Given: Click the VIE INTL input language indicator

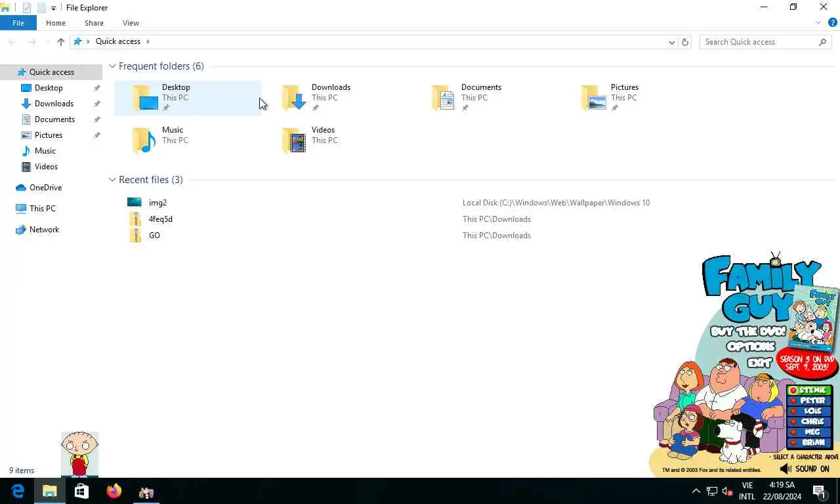Looking at the screenshot, I should tap(747, 491).
